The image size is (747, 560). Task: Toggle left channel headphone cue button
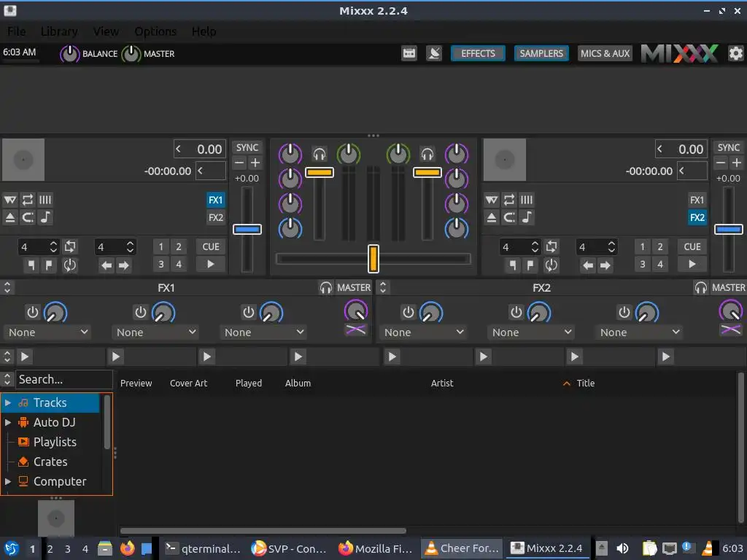(320, 154)
